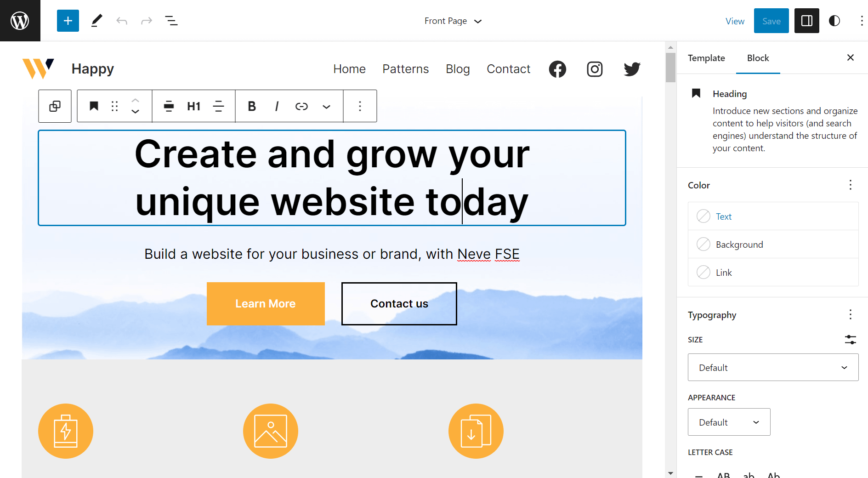Set the Link color

[x=773, y=272]
